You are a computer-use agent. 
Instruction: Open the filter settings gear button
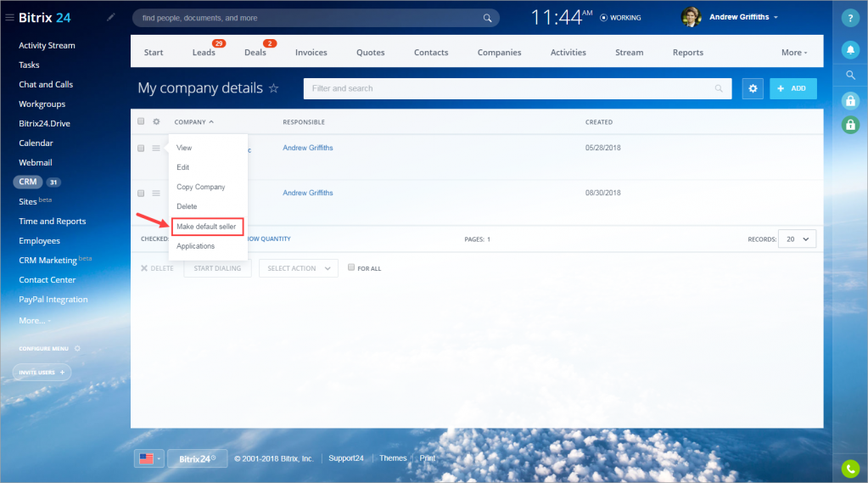[x=753, y=88]
